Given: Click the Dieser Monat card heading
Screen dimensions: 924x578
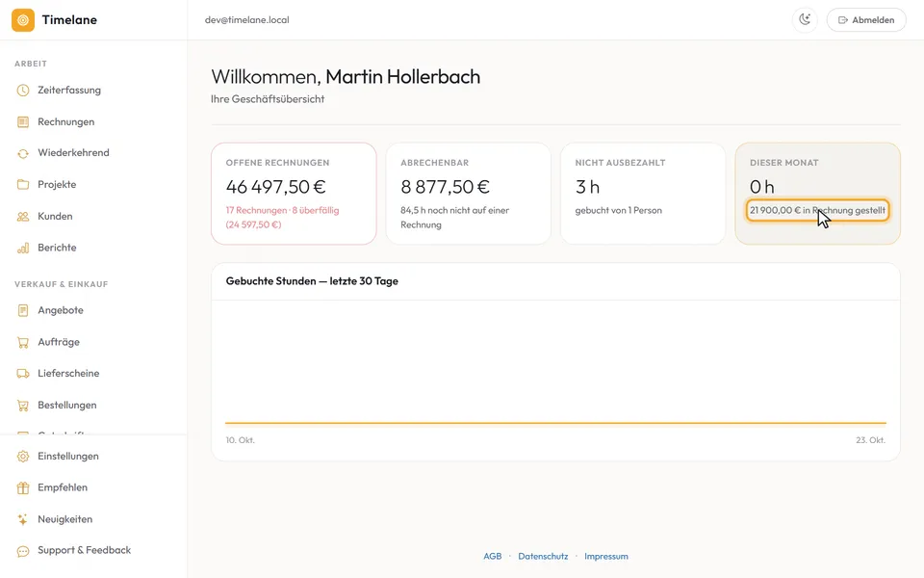Looking at the screenshot, I should coord(783,163).
